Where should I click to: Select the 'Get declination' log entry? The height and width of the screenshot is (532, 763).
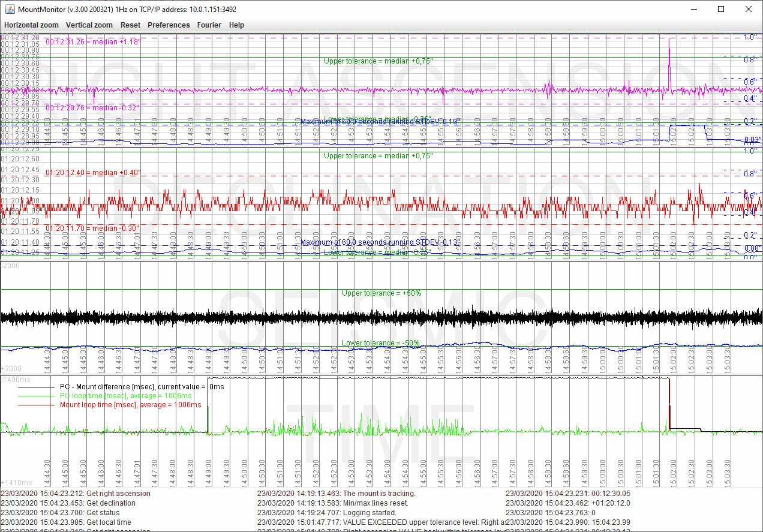60,503
